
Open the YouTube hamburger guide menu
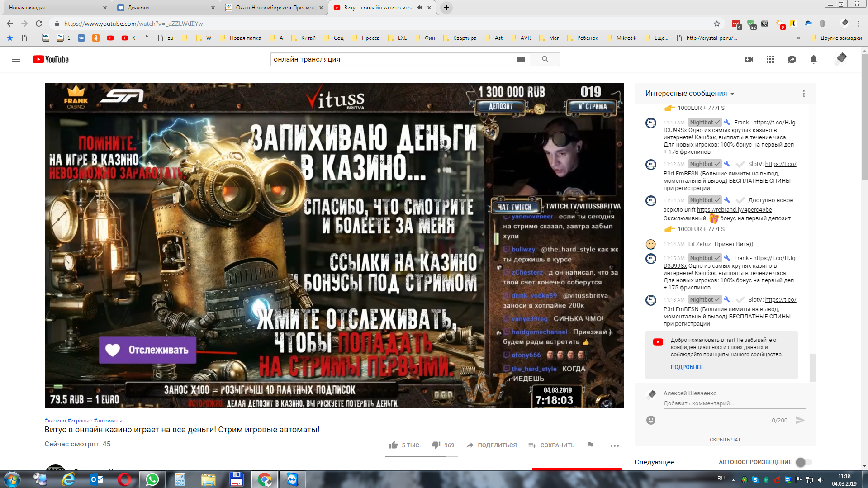[16, 59]
